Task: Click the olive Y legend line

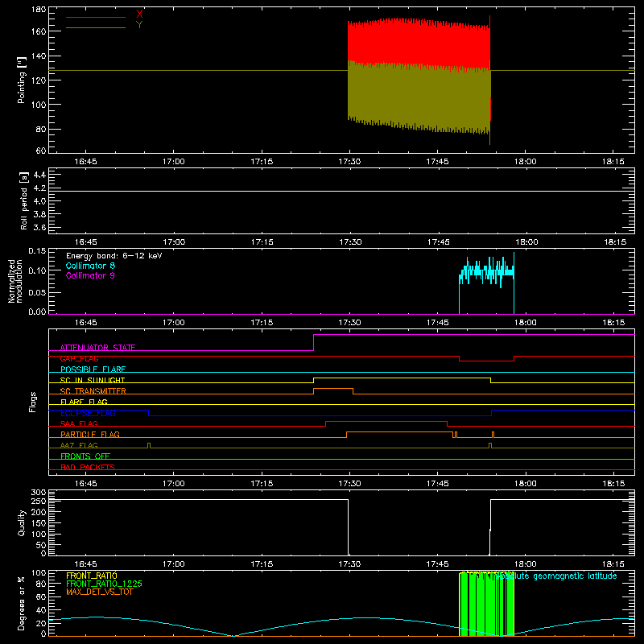Action: (96, 28)
